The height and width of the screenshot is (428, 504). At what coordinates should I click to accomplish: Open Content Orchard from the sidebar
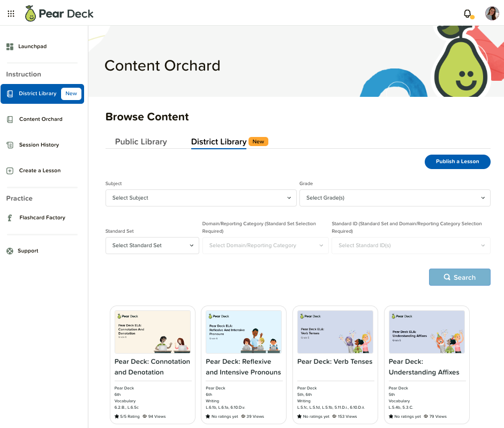10,119
